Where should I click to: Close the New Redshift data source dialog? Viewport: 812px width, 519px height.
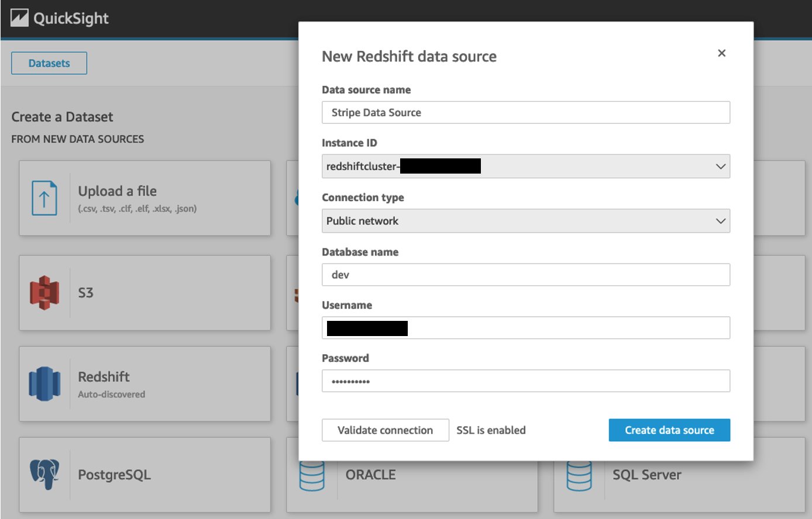point(721,53)
